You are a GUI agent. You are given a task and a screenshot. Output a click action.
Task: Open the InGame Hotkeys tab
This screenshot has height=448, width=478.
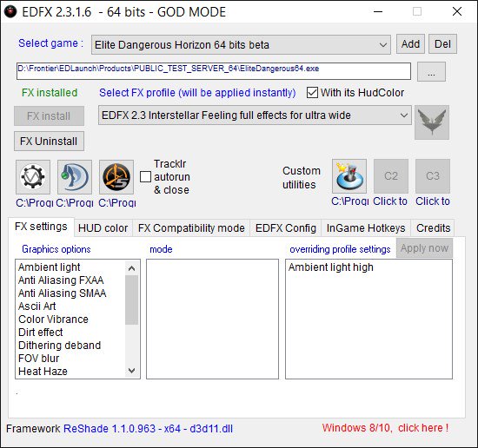pyautogui.click(x=366, y=228)
